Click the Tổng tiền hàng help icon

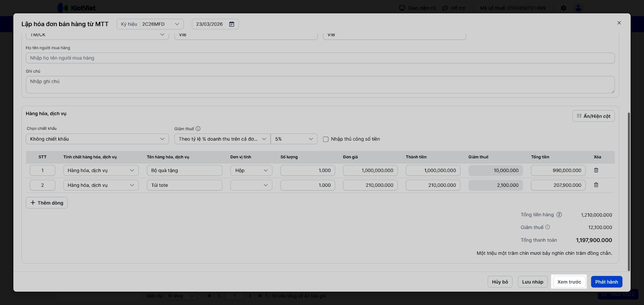click(559, 215)
